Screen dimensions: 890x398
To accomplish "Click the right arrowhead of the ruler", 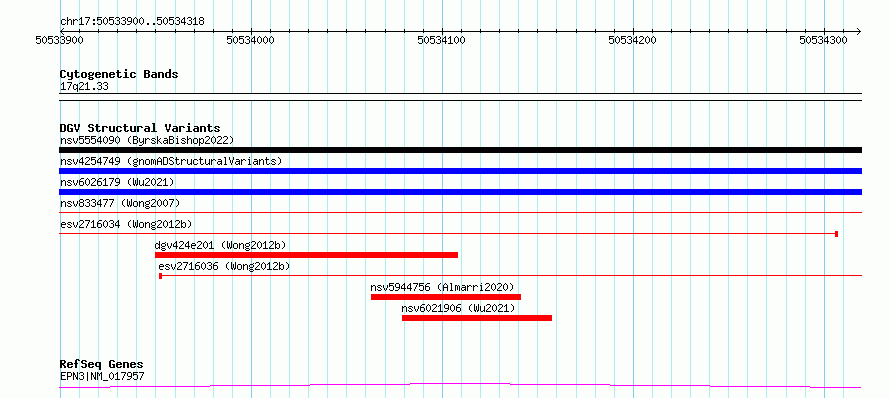I will [858, 31].
